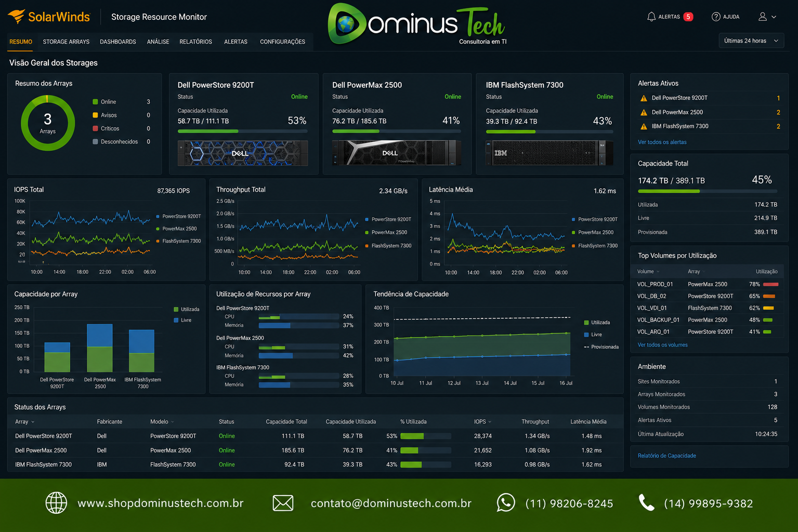The image size is (798, 532).
Task: Toggle Utilizada series in Capacidade por Array legend
Action: click(187, 309)
